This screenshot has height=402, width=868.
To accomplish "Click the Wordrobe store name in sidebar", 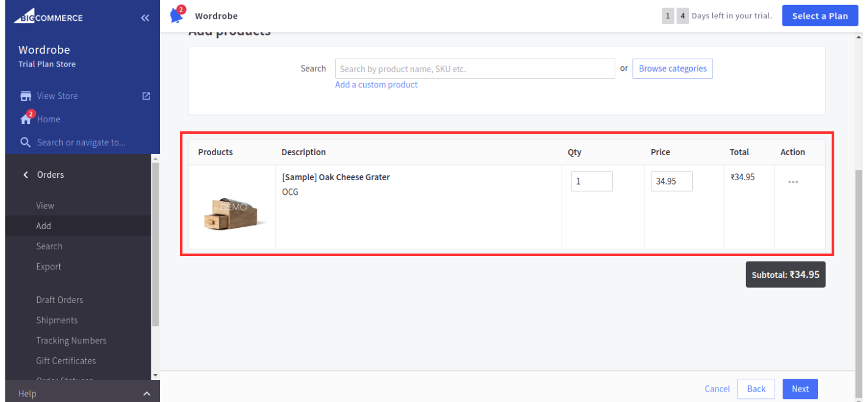I will pos(44,50).
